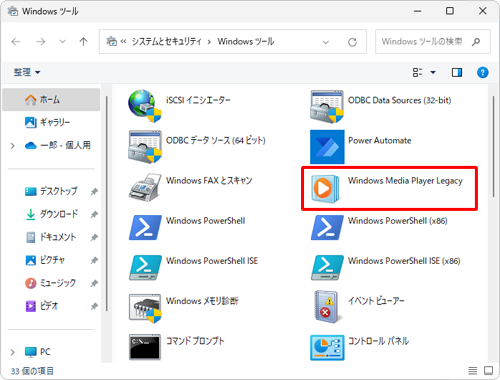
Task: Open the イベント ビューアー icon
Action: pos(327,307)
